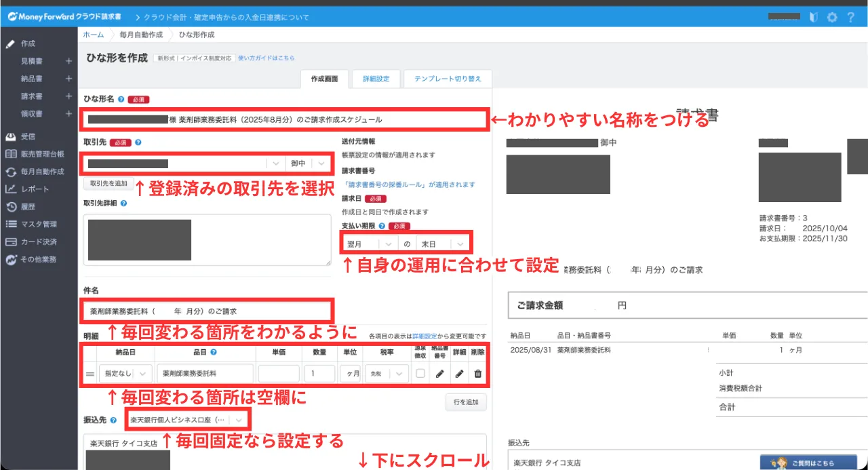Open 請求書番号の採番ルール link
The width and height of the screenshot is (868, 470).
click(410, 184)
